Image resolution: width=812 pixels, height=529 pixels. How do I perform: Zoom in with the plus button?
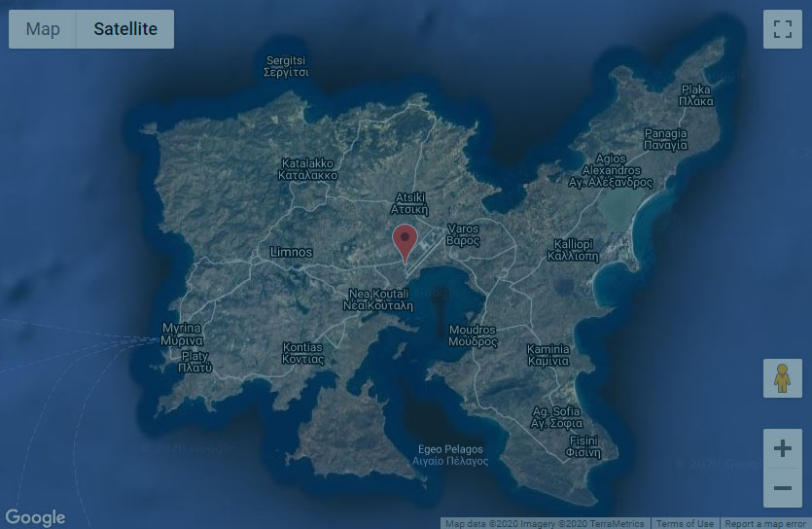click(783, 448)
